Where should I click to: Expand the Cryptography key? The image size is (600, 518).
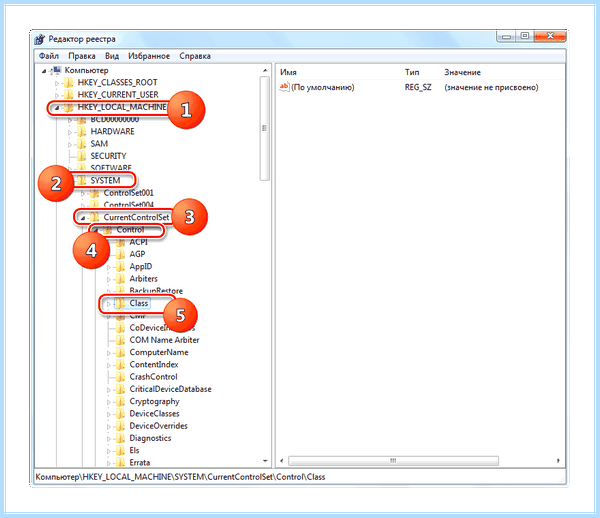tap(109, 402)
